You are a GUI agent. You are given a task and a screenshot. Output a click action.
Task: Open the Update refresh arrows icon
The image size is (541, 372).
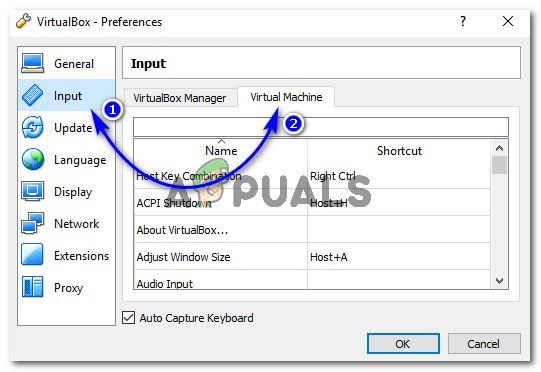click(x=32, y=127)
